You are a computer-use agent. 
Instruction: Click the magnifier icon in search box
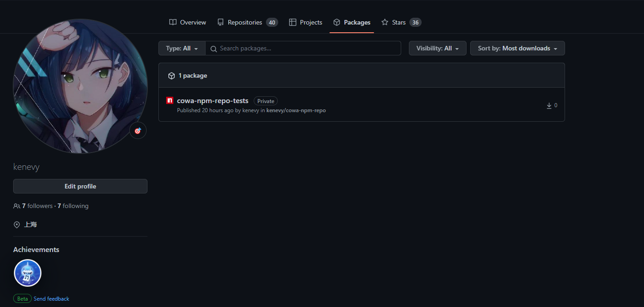coord(214,49)
